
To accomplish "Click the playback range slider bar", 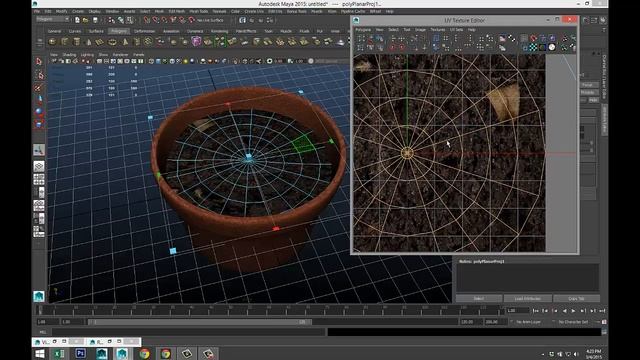I will (199, 322).
